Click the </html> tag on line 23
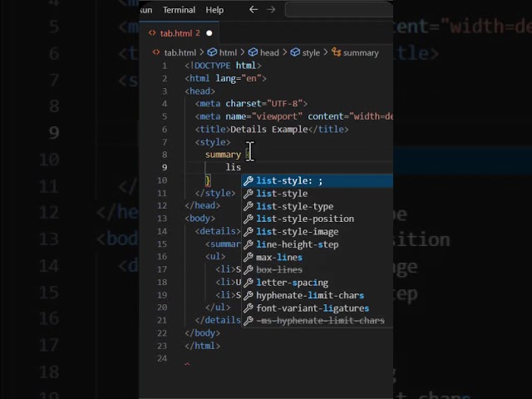 click(x=202, y=346)
